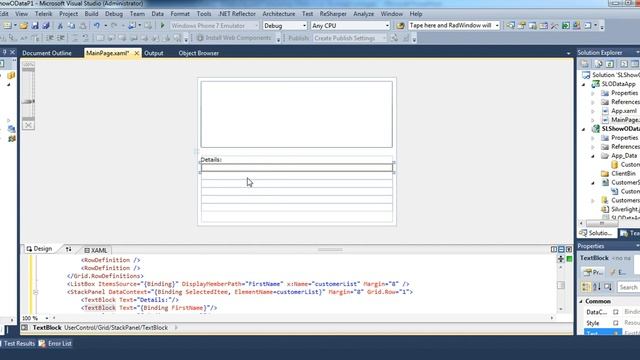
Task: Click the Undo arrow icon
Action: [x=97, y=26]
